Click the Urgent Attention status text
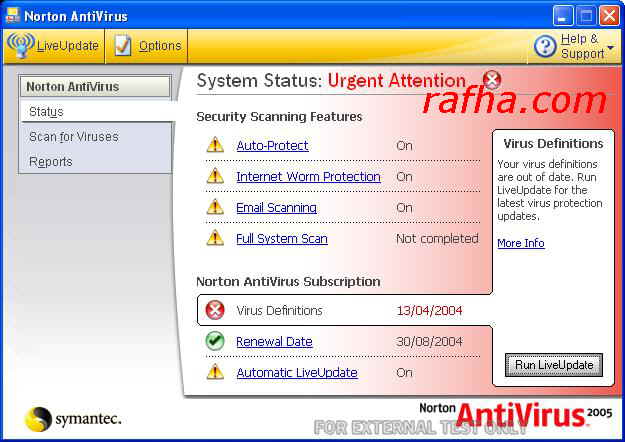This screenshot has width=625, height=442. (x=397, y=81)
